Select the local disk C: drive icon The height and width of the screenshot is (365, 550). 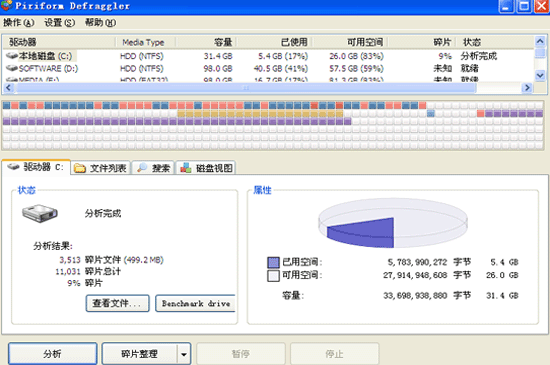[12, 56]
